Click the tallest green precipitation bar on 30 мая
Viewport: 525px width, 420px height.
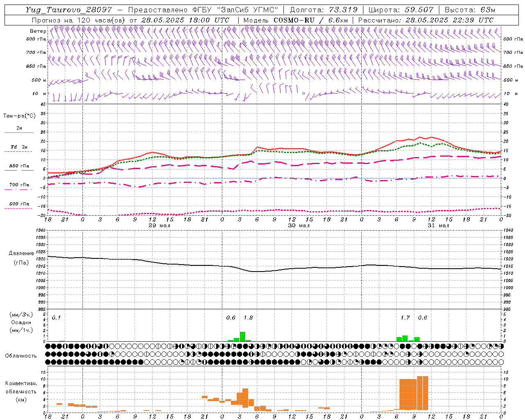tap(242, 336)
